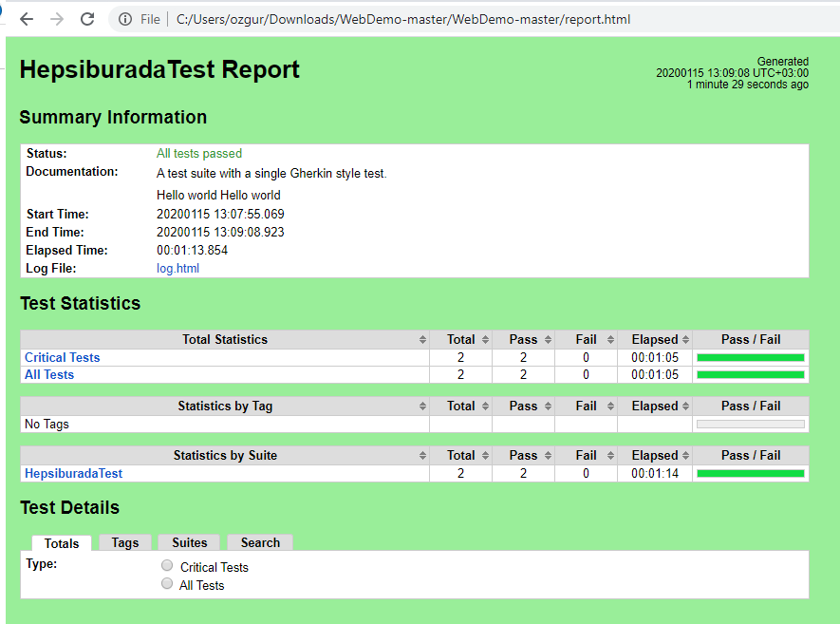Click the Summary Information heading

pyautogui.click(x=113, y=118)
